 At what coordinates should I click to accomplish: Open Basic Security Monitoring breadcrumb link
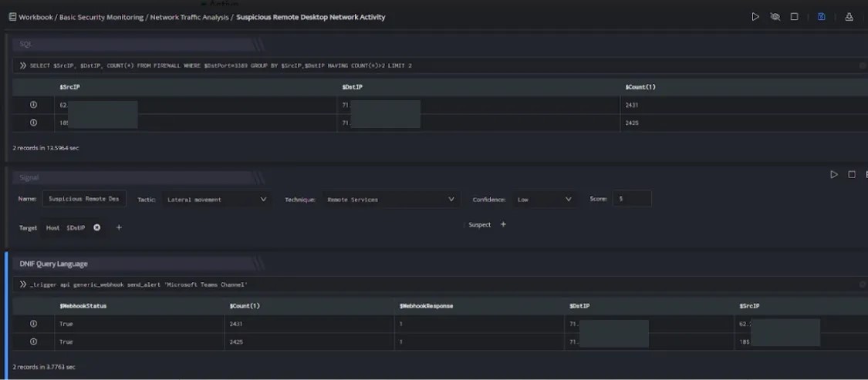pyautogui.click(x=101, y=17)
